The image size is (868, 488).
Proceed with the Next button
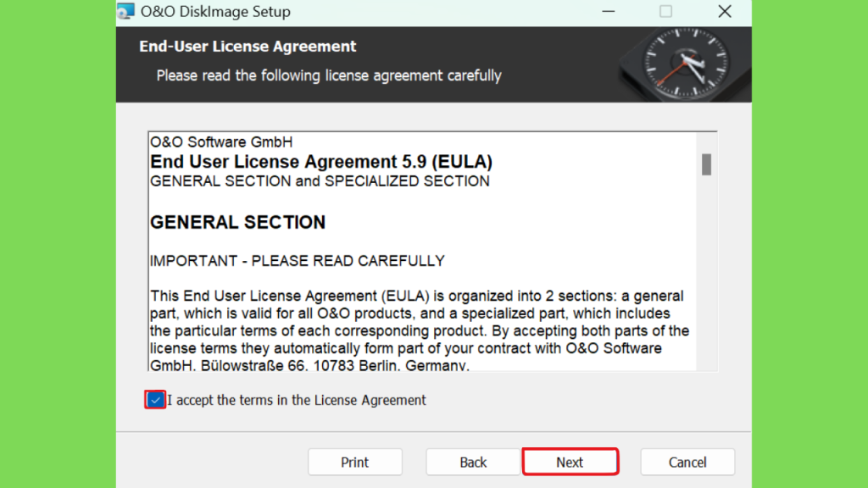(x=570, y=462)
